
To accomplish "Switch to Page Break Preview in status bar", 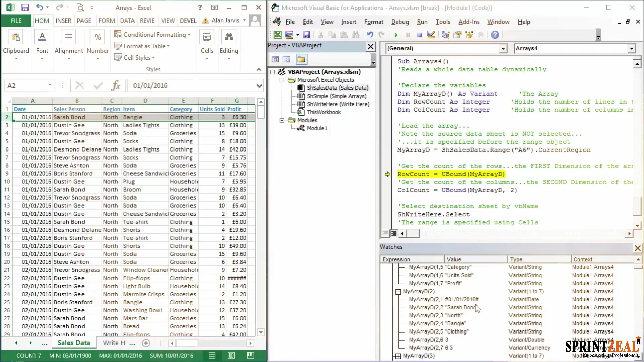I will 250,355.
